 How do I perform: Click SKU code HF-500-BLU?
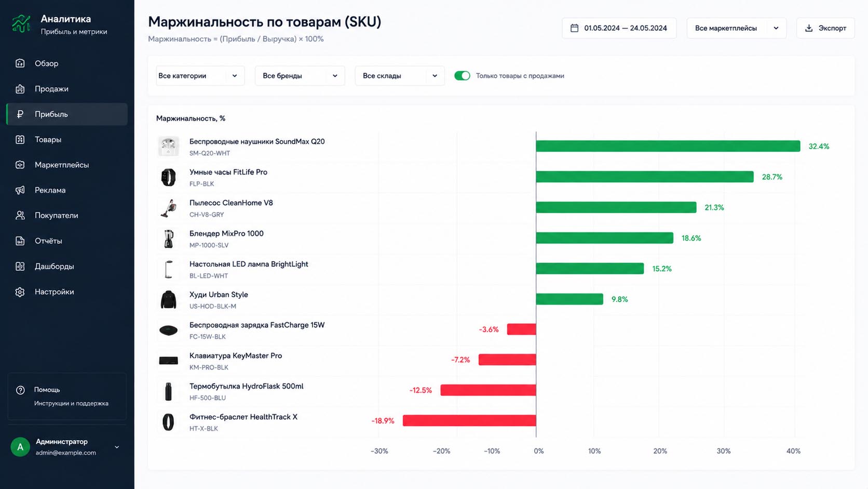[x=208, y=398]
